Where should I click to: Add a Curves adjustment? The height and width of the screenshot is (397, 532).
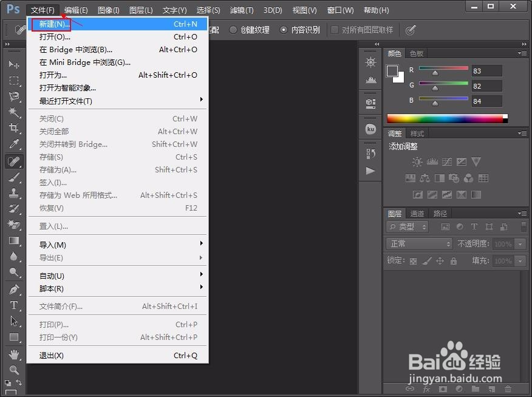click(x=446, y=161)
